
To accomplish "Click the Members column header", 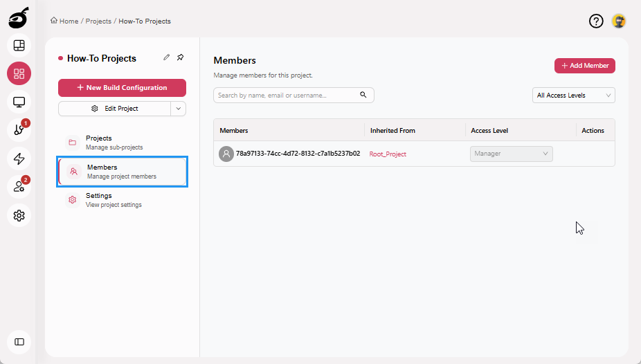I will click(234, 131).
